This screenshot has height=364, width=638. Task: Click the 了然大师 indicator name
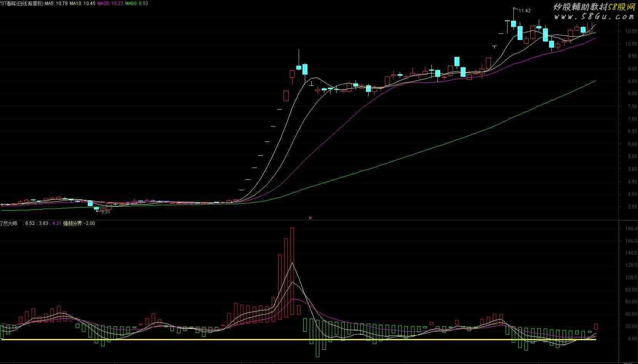(x=8, y=223)
